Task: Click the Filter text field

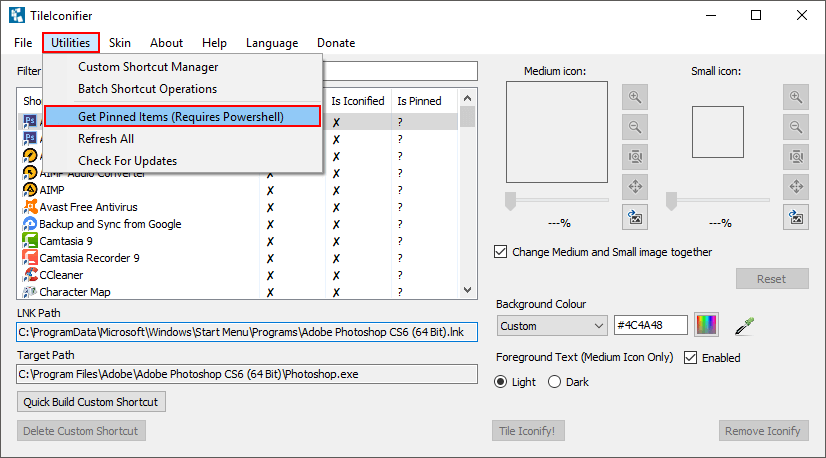Action: click(x=400, y=71)
